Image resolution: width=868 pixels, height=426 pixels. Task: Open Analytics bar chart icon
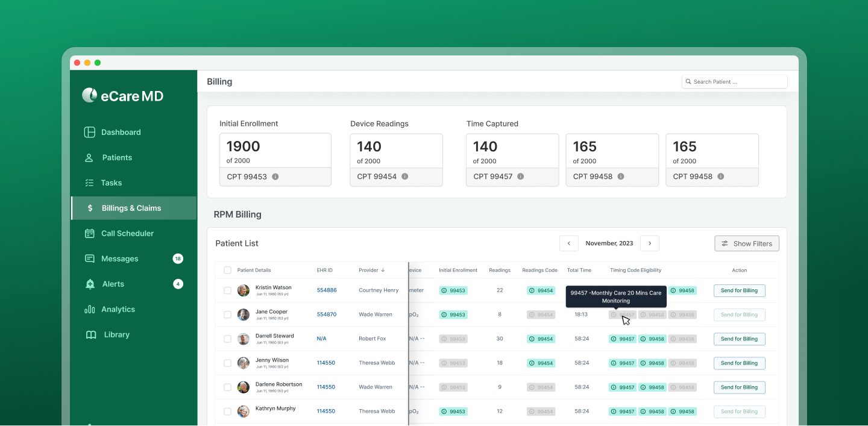(90, 310)
